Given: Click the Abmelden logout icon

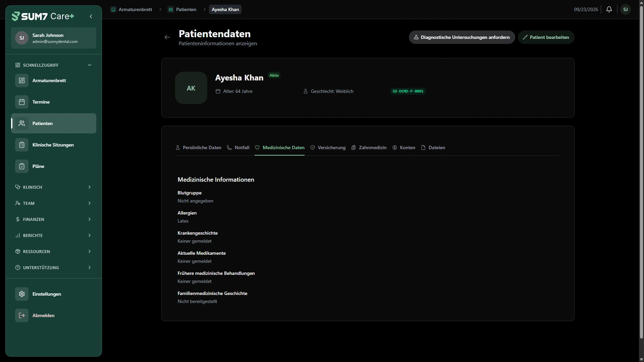Looking at the screenshot, I should 22,315.
